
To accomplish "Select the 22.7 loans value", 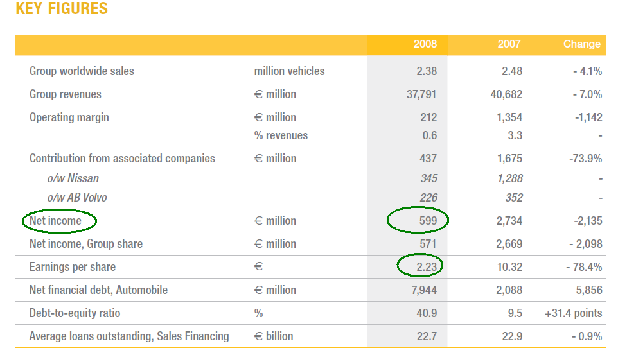I will [x=427, y=336].
